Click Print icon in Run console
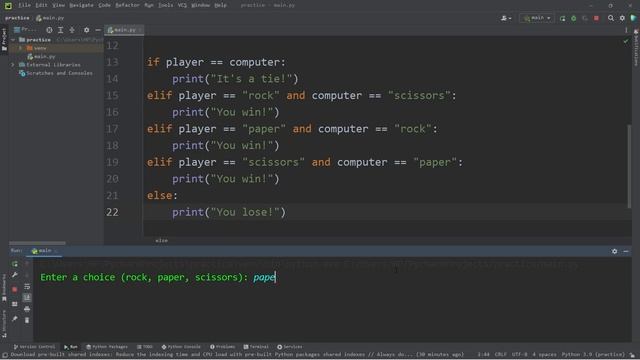 click(x=27, y=309)
